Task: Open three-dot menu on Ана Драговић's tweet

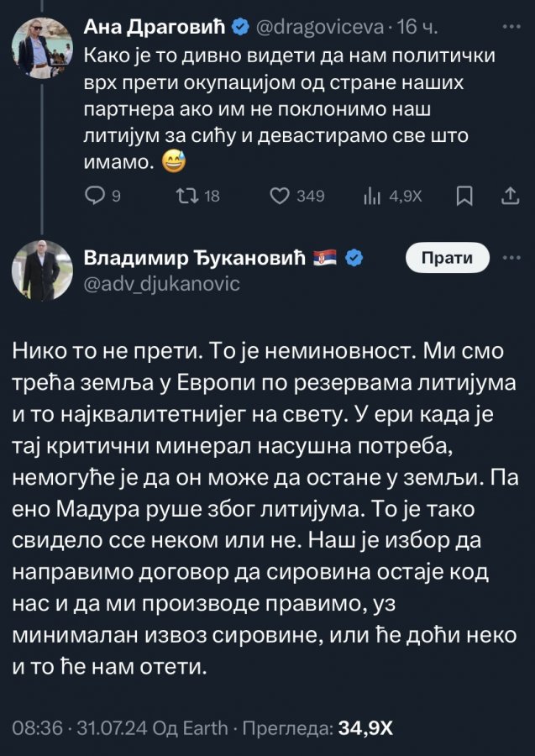Action: [510, 27]
